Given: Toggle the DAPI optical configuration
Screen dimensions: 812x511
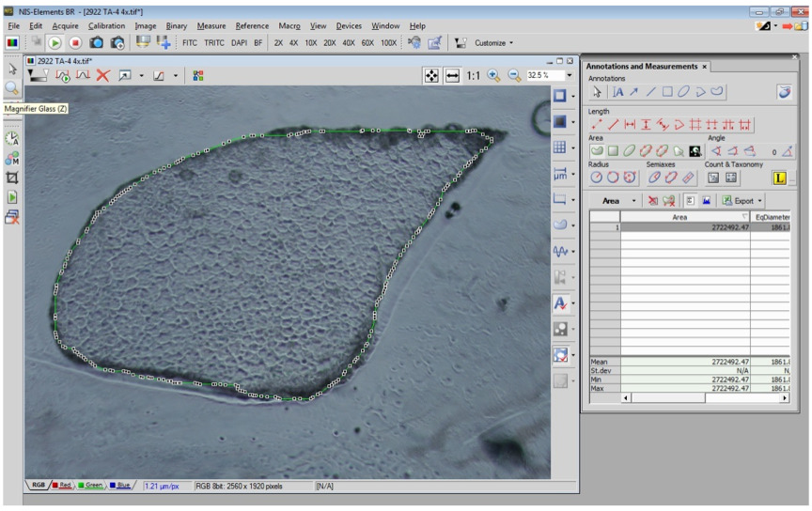Looking at the screenshot, I should (239, 42).
